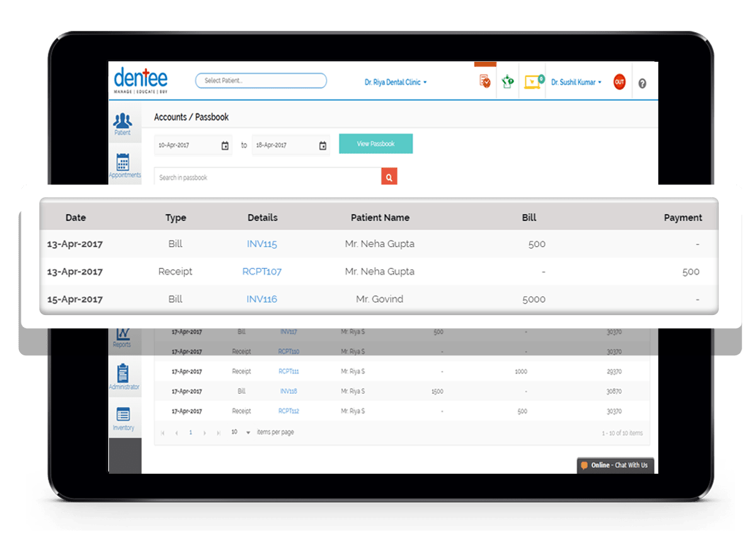Click the Details column header
The width and height of the screenshot is (756, 545).
click(263, 217)
